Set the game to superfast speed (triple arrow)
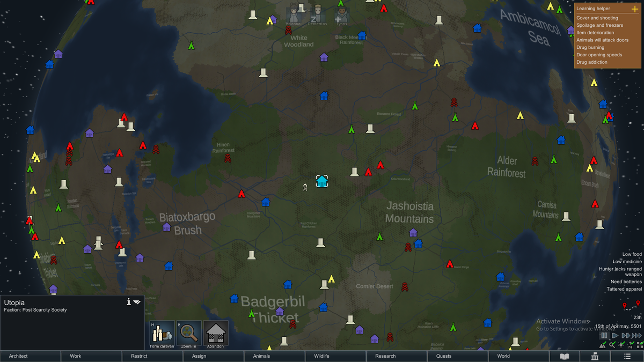This screenshot has width=644, height=362. 636,336
